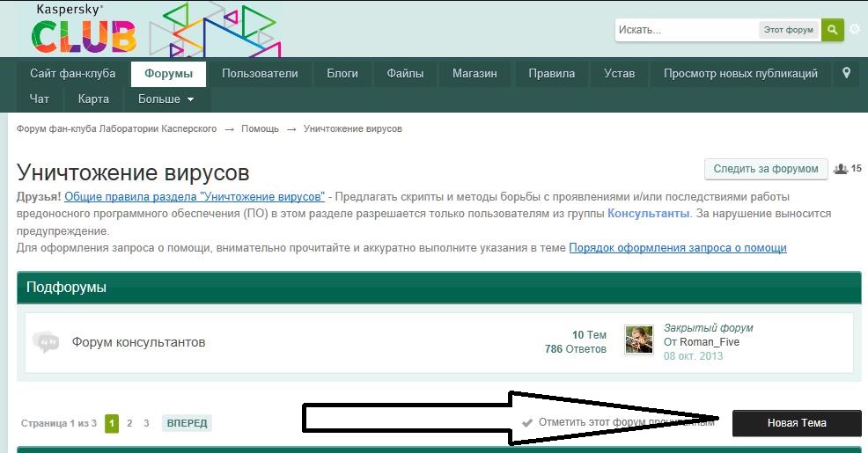This screenshot has height=453, width=868.
Task: Click Страница 1 из 3 page jump
Action: (x=59, y=423)
